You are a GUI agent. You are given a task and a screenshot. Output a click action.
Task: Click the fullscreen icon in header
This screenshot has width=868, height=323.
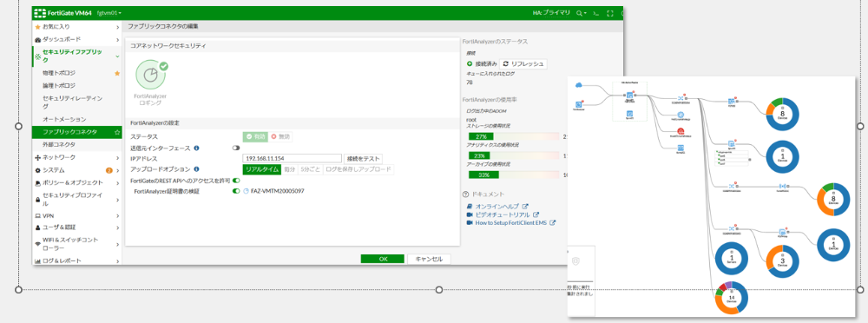(610, 13)
